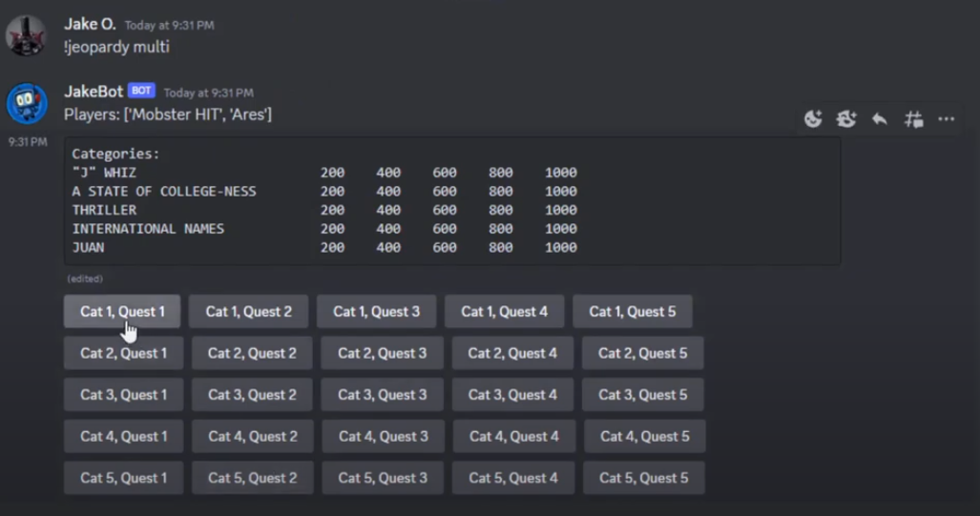Click the Add Super Reaction icon

[846, 119]
